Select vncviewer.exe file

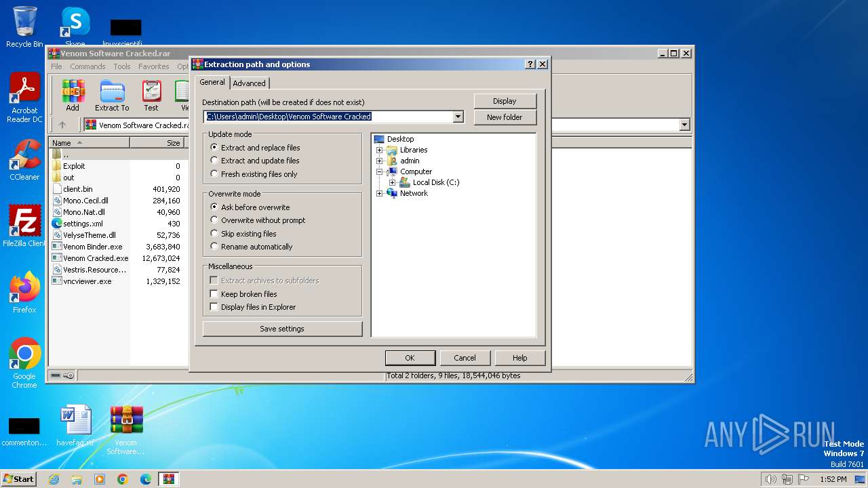87,281
